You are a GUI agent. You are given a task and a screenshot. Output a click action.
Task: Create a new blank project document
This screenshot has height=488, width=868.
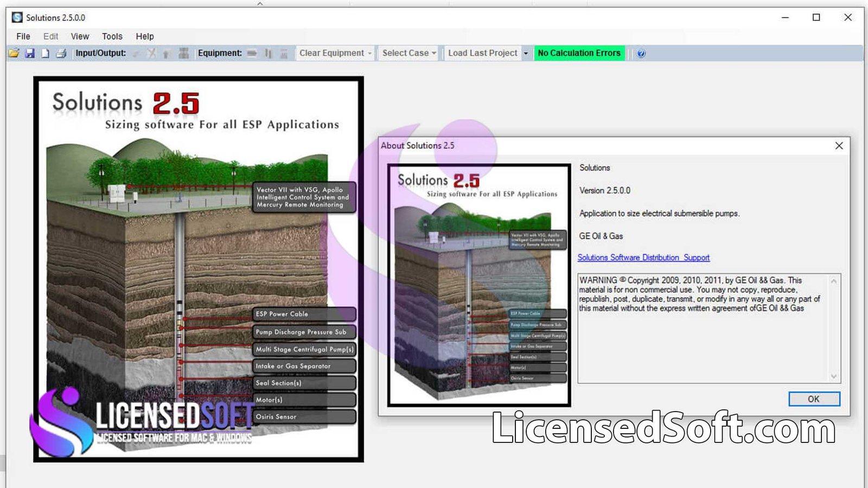click(x=46, y=53)
